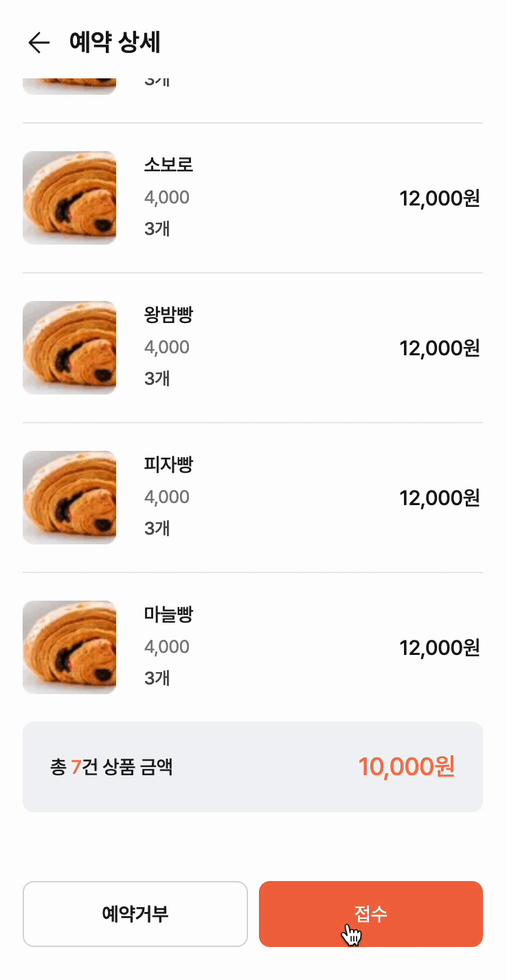Tap the 피자빵 item name

point(168,465)
